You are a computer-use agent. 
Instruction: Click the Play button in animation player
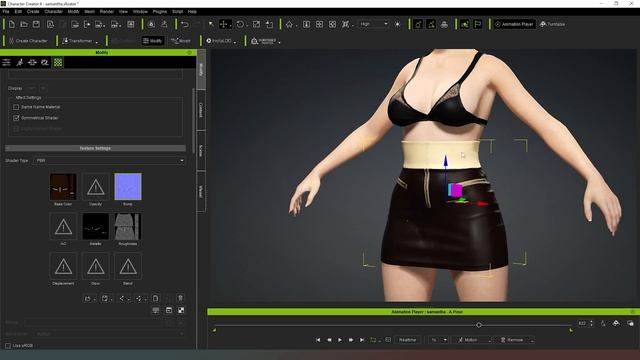[x=340, y=340]
